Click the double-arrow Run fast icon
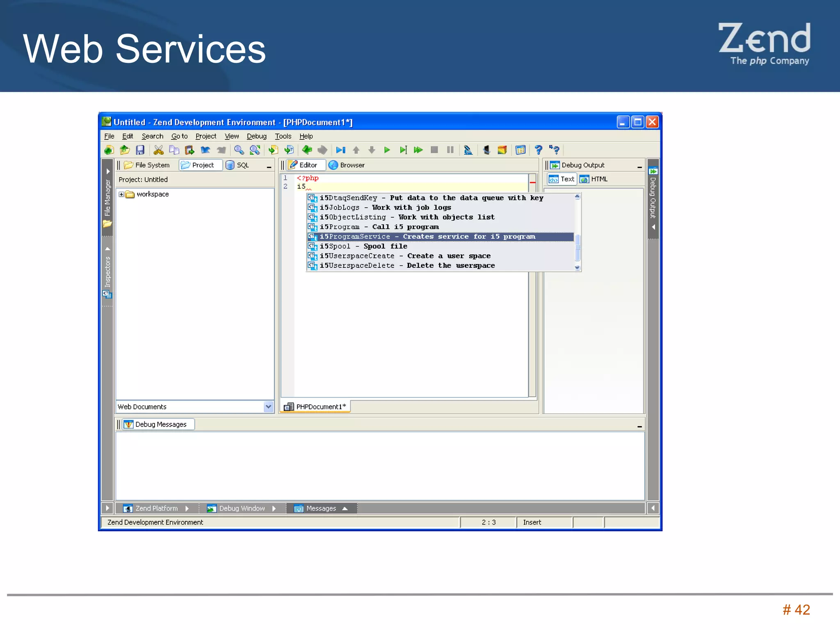This screenshot has width=840, height=630. click(418, 150)
